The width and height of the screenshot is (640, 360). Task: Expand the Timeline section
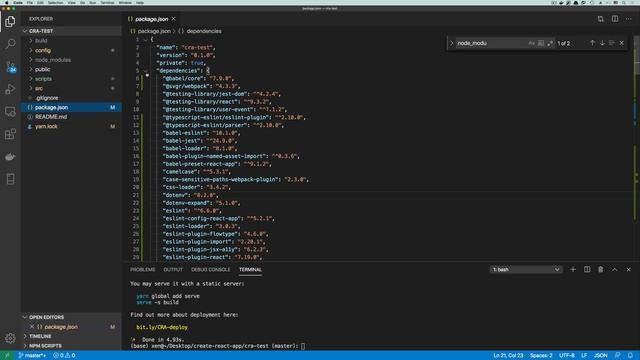71,336
